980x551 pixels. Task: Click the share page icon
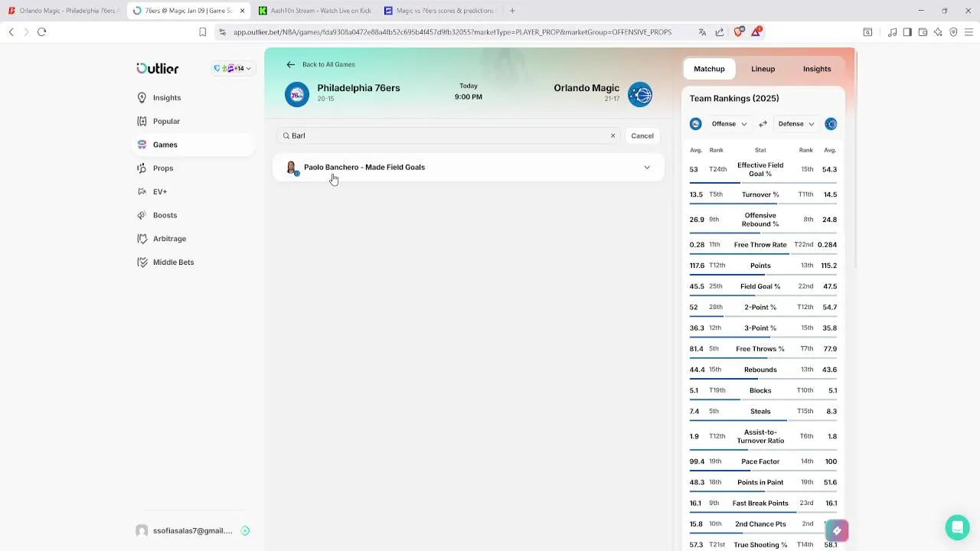720,32
